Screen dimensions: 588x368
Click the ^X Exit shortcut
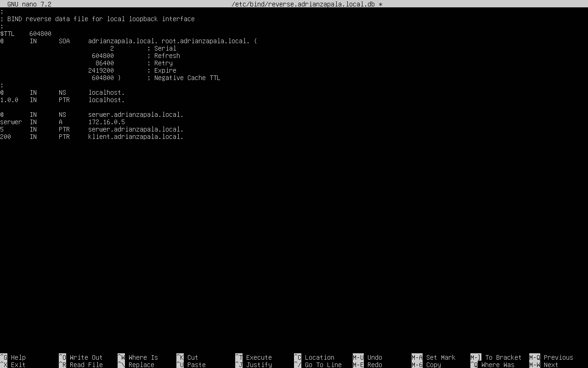pyautogui.click(x=13, y=365)
